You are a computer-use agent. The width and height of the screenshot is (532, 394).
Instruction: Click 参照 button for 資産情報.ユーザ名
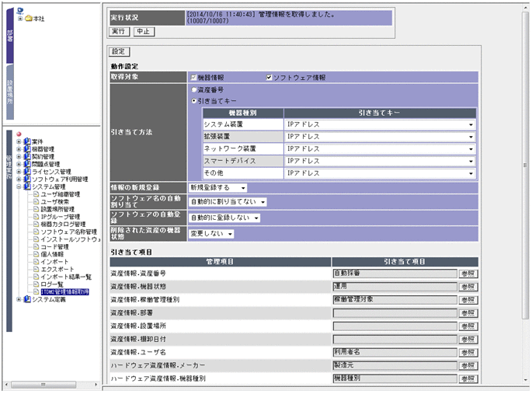point(468,353)
